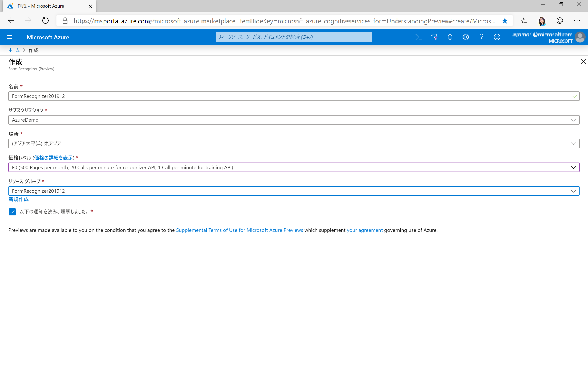
Task: Uncheck the notice acknowledgement checkbox
Action: (12, 212)
